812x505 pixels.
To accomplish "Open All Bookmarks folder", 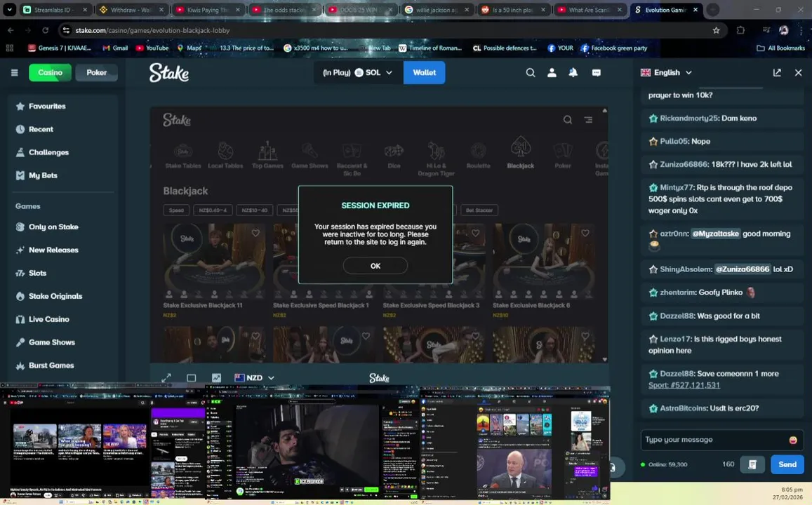I will 781,48.
